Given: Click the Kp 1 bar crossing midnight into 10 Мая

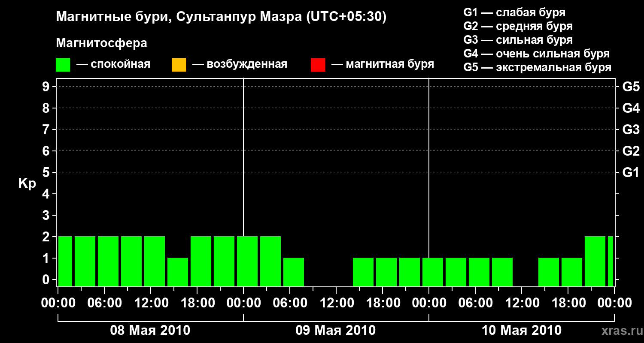Looking at the screenshot, I should pos(433,272).
